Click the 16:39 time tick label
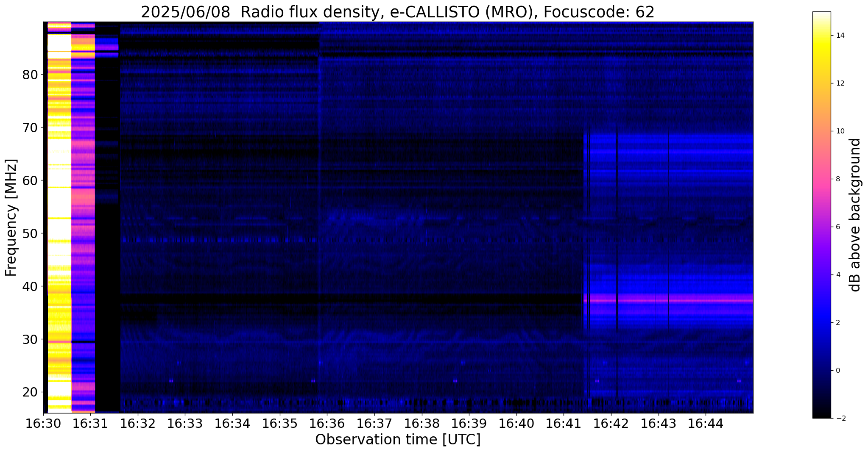The height and width of the screenshot is (452, 868). point(469,423)
